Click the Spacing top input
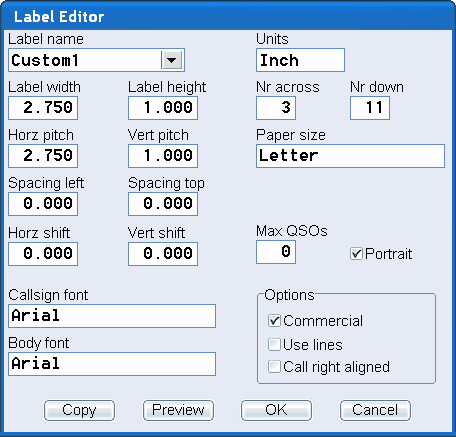This screenshot has height=437, width=456. (x=163, y=204)
